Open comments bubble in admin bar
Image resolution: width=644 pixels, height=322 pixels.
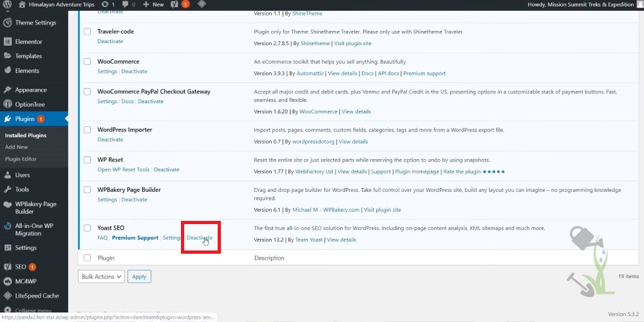click(129, 5)
